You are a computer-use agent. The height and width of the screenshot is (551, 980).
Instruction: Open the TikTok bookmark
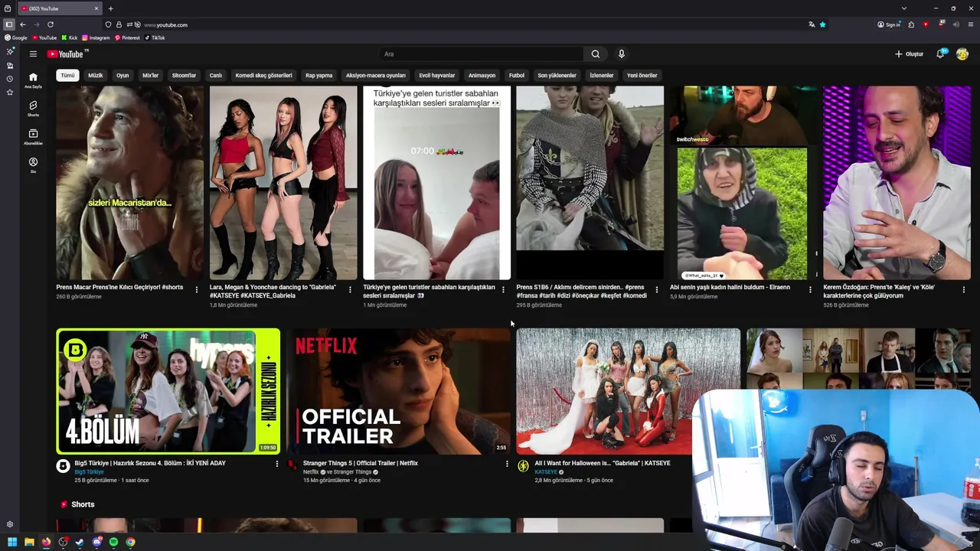[155, 37]
